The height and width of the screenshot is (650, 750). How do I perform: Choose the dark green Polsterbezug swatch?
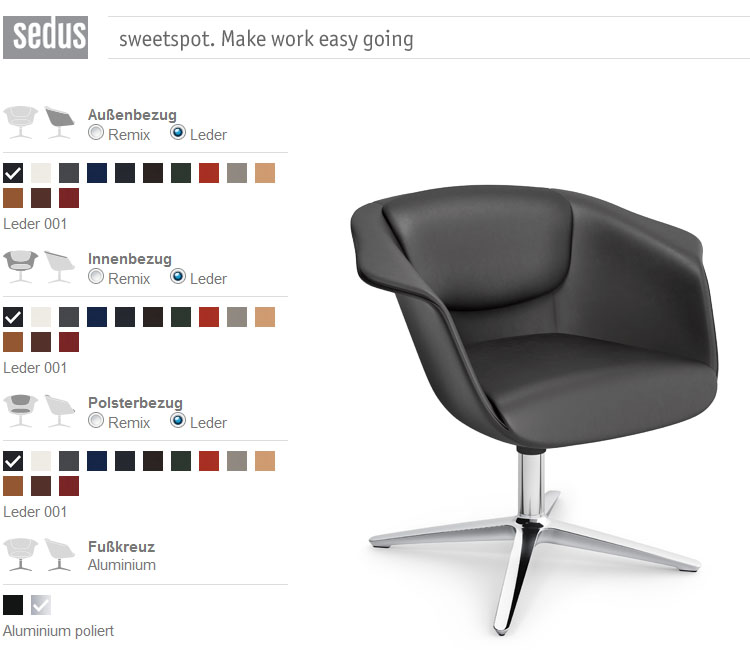coord(181,461)
